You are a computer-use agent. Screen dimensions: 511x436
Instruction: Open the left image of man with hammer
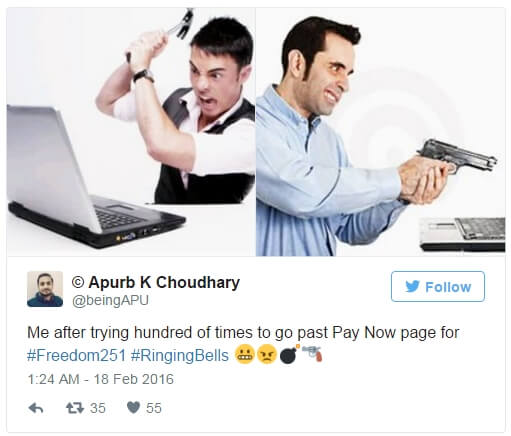coord(131,132)
